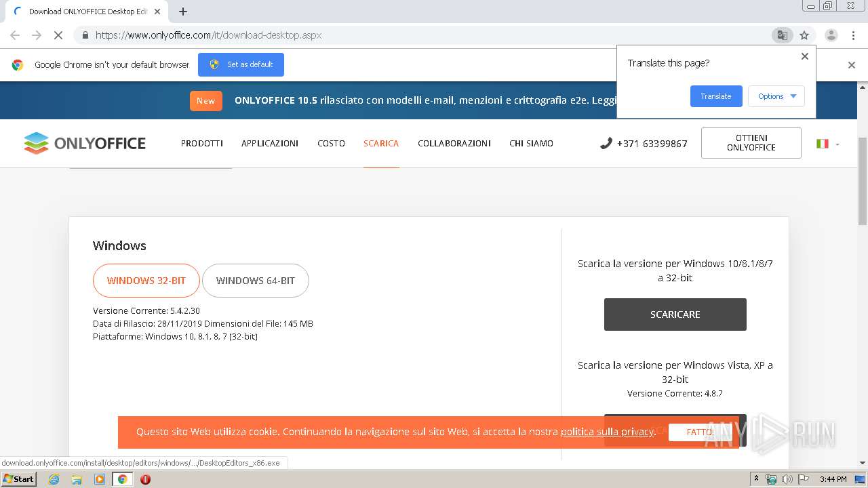Open the CHI SIAMO menu
The width and height of the screenshot is (868, 488).
pyautogui.click(x=531, y=143)
